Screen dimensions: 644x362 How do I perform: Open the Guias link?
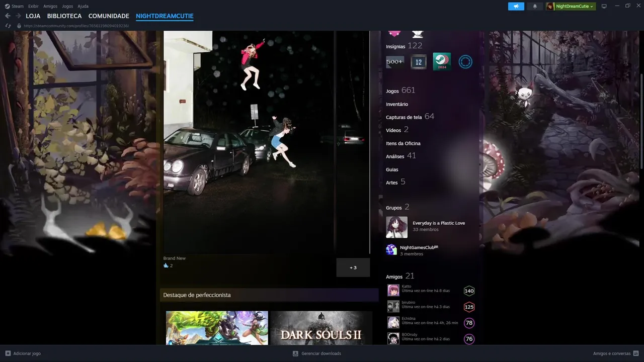tap(392, 169)
